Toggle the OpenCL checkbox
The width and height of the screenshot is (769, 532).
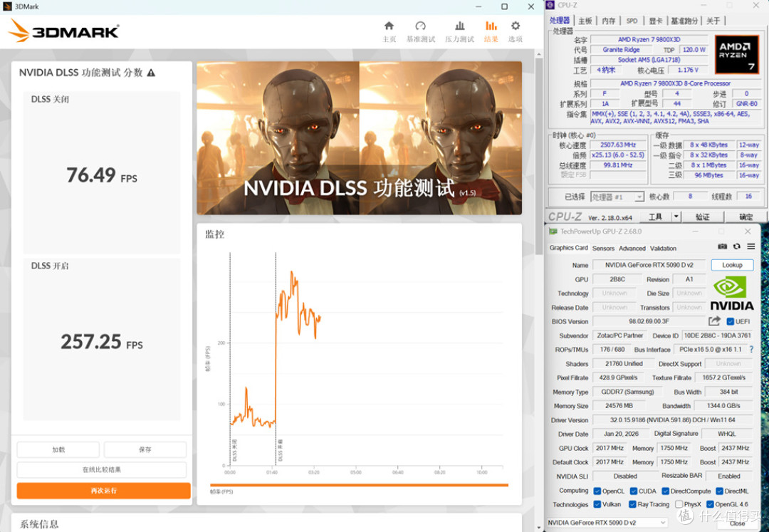pos(597,491)
